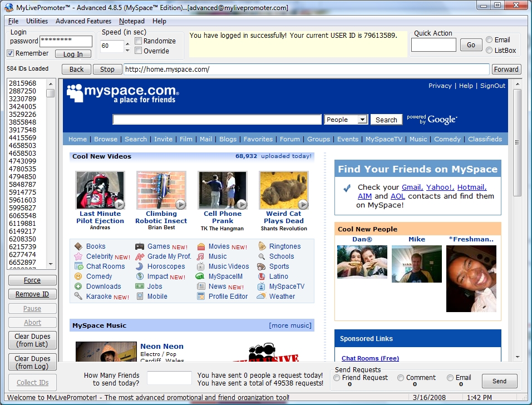This screenshot has height=405, width=532.
Task: Click the Log In button
Action: tap(73, 54)
